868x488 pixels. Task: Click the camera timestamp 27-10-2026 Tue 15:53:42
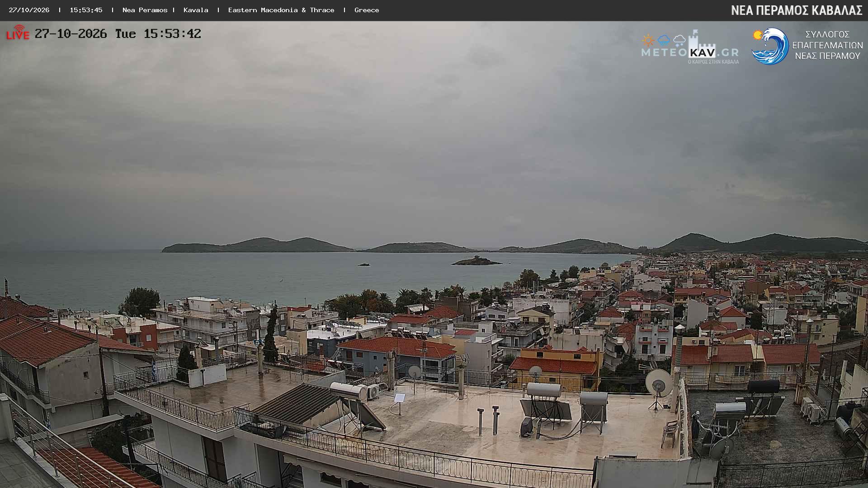coord(118,34)
